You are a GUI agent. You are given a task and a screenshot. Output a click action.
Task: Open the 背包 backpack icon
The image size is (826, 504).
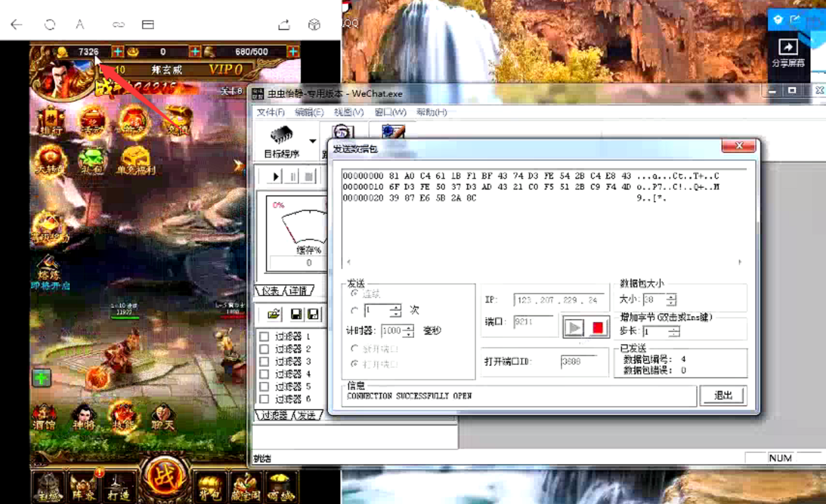(x=210, y=487)
